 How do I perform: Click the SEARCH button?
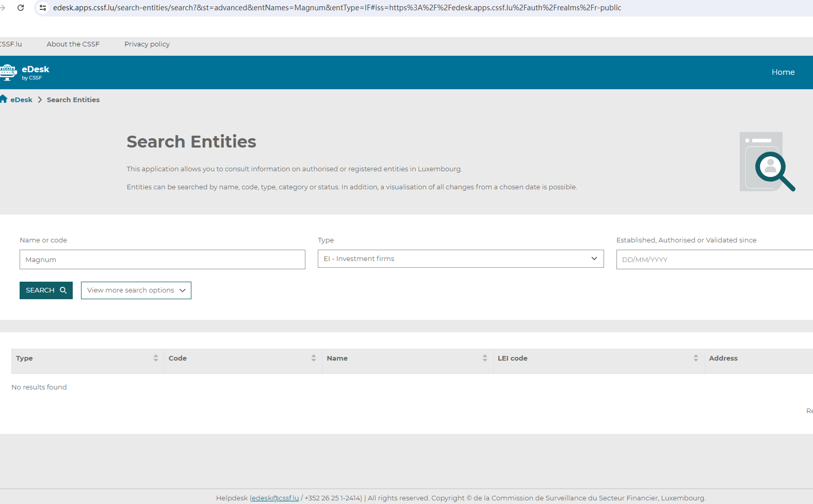pyautogui.click(x=46, y=290)
